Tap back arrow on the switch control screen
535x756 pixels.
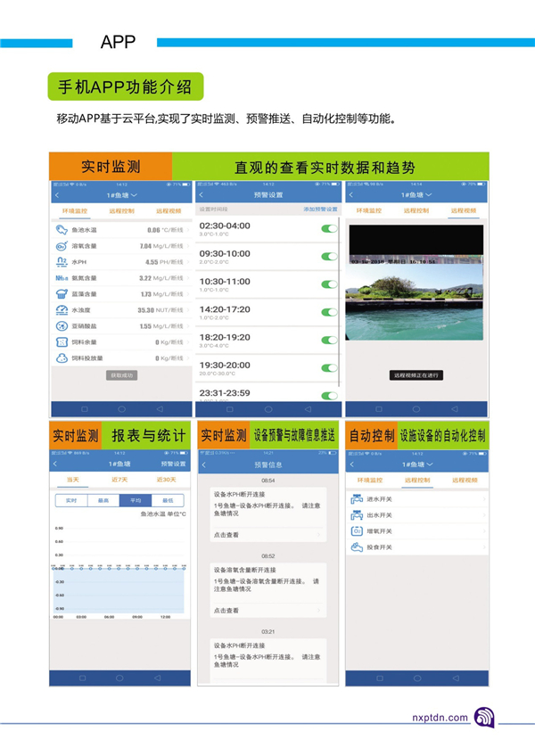tap(351, 464)
